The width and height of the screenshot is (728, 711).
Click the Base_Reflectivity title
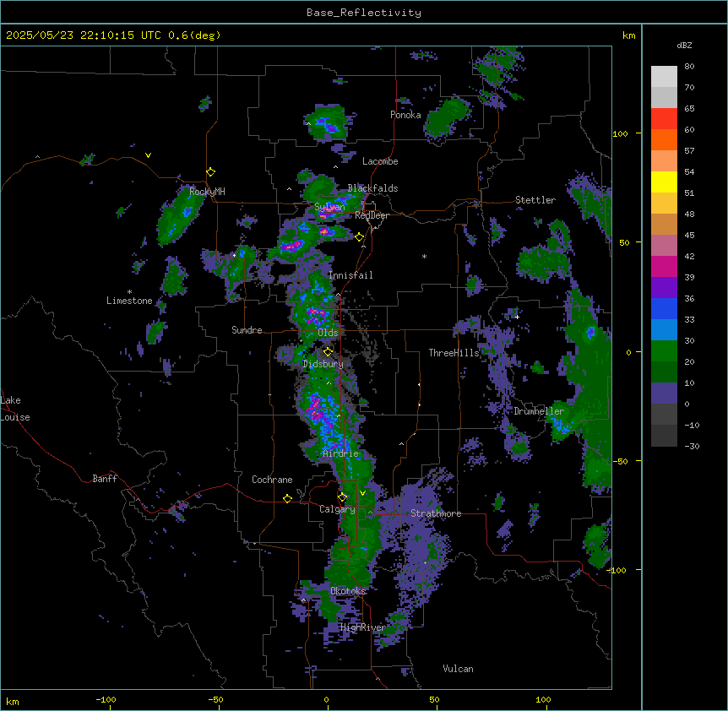[x=364, y=13]
